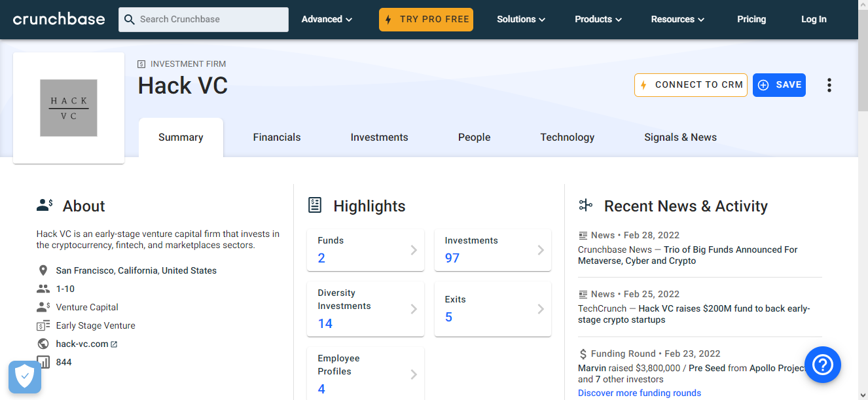The height and width of the screenshot is (400, 868).
Task: Click the Crunchbase logo
Action: click(x=59, y=19)
